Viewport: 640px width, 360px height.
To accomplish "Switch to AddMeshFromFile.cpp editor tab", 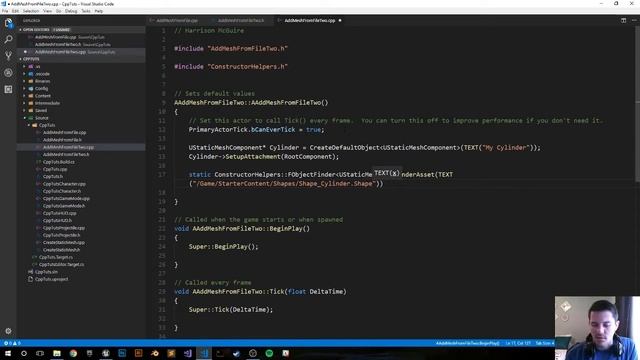I will point(177,20).
